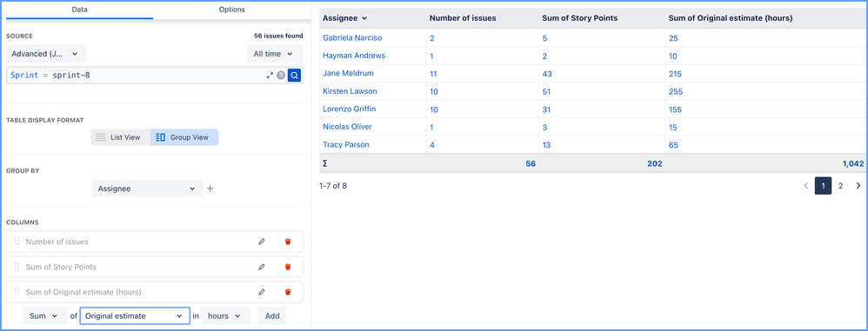This screenshot has height=331, width=868.
Task: Click Hayman Andrews' estimate 10
Action: pyautogui.click(x=673, y=56)
